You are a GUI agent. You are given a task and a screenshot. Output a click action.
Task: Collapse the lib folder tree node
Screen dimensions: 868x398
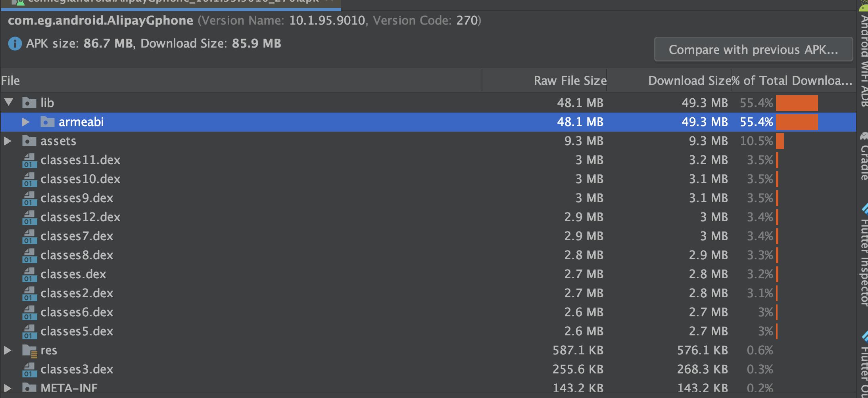9,103
